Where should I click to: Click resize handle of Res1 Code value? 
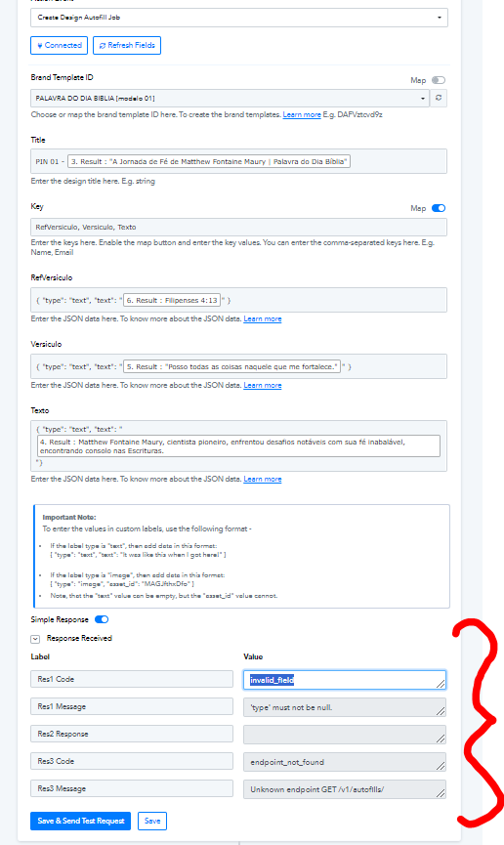tap(441, 684)
